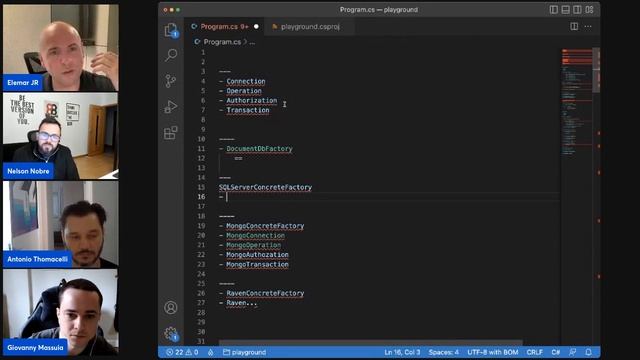
Task: Click RavenConcreteFactory on line 26
Action: pos(265,293)
